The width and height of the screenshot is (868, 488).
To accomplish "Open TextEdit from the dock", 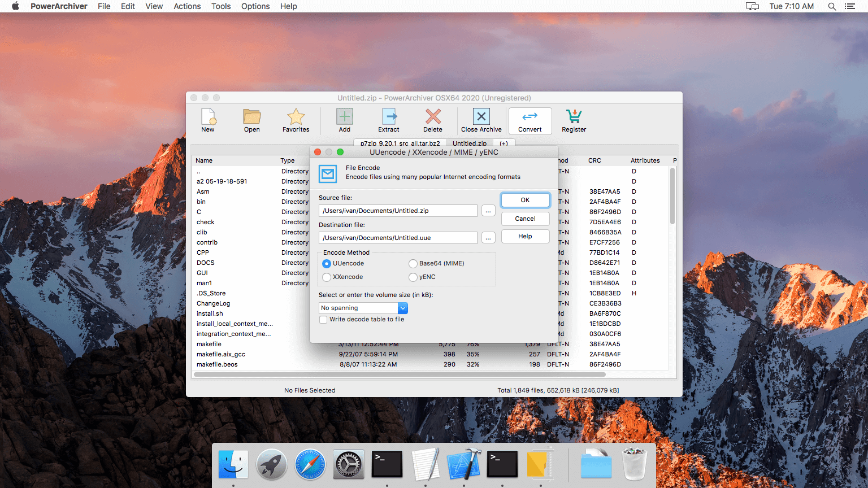I will pyautogui.click(x=426, y=464).
